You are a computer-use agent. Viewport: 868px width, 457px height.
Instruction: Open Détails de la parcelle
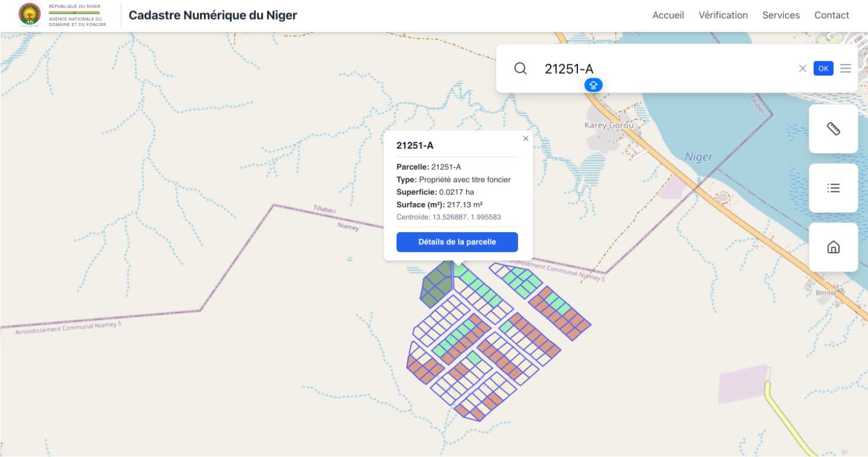pyautogui.click(x=457, y=242)
